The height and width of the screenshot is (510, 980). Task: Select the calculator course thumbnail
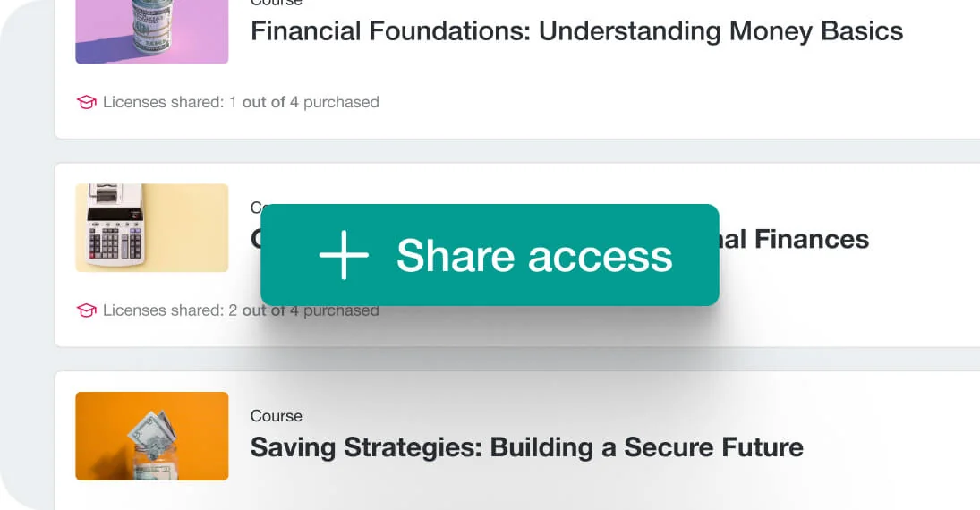(151, 227)
